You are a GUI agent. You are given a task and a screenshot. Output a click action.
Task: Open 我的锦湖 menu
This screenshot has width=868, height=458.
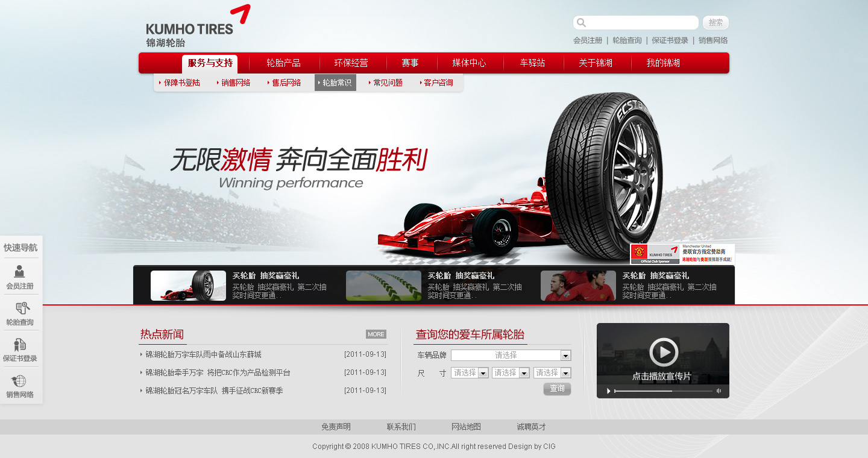663,63
